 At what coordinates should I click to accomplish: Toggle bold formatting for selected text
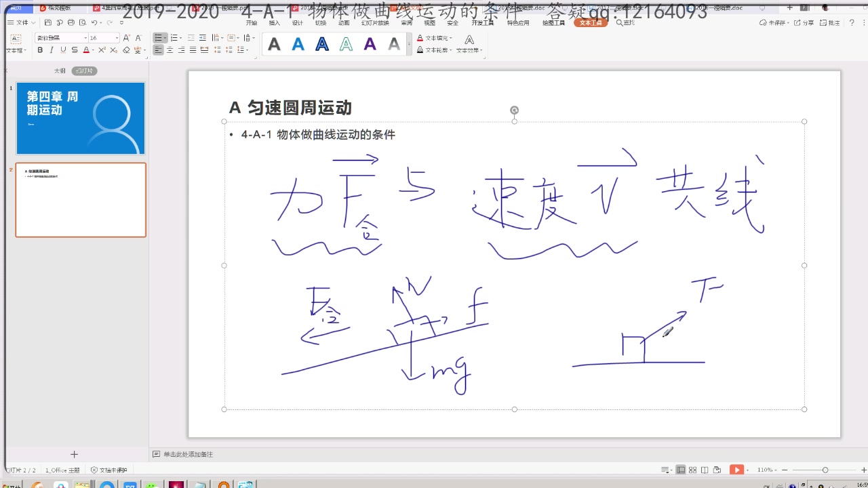click(41, 49)
